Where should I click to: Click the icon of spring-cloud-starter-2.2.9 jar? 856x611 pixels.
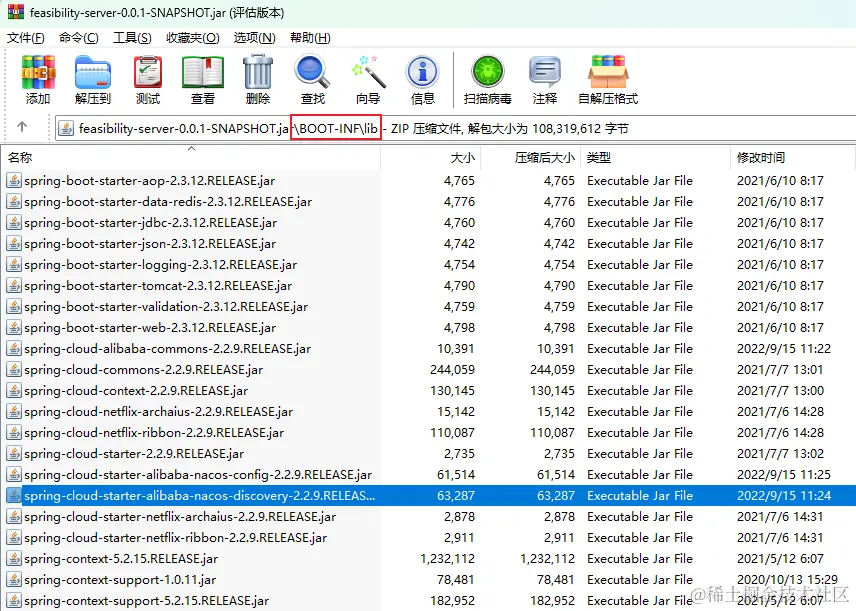(14, 454)
